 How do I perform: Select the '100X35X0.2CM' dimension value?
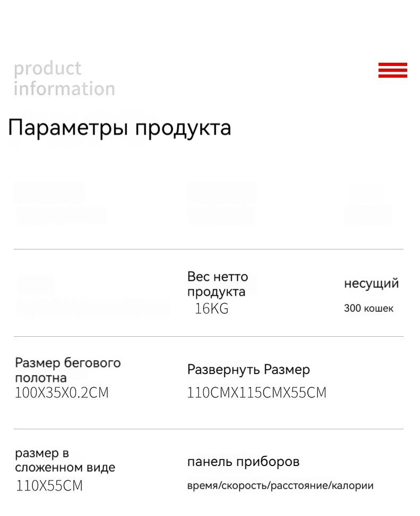[x=62, y=393]
